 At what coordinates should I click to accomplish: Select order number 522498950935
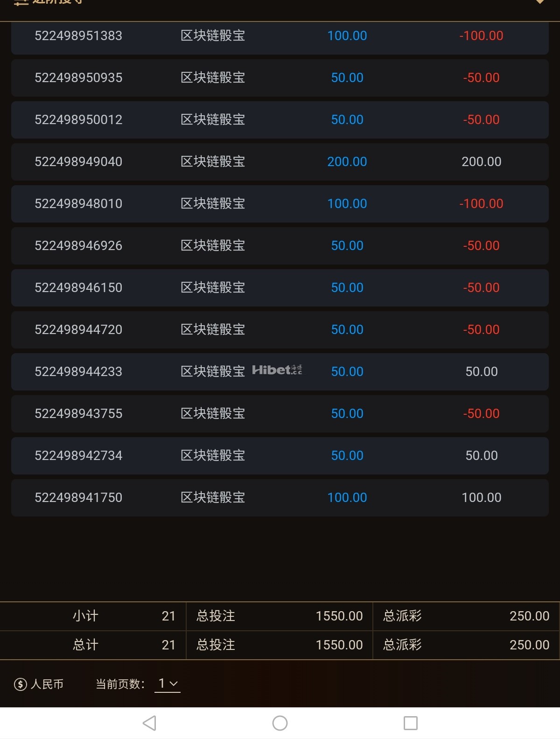coord(78,78)
